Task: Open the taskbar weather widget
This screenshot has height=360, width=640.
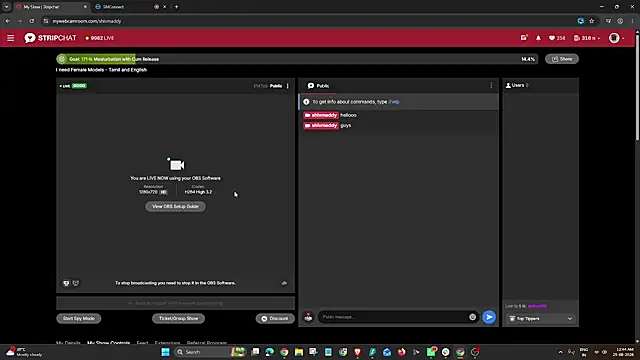Action: [x=24, y=352]
